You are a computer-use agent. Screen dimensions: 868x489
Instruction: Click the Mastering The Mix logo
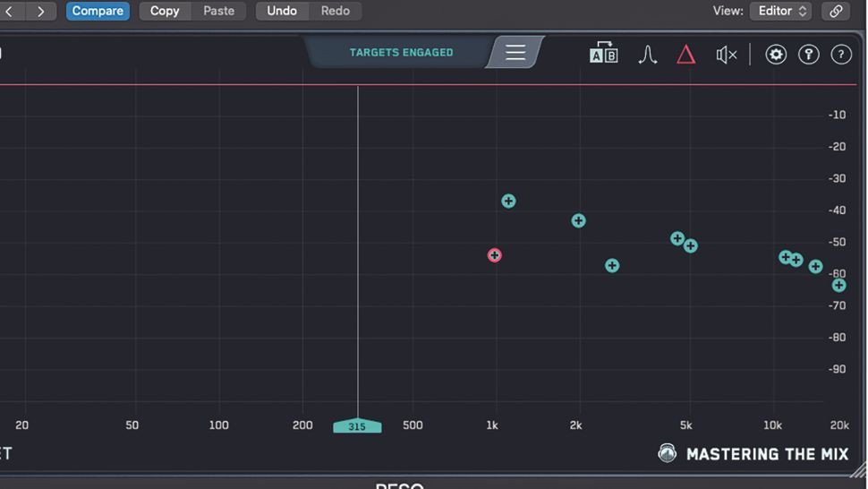click(753, 453)
